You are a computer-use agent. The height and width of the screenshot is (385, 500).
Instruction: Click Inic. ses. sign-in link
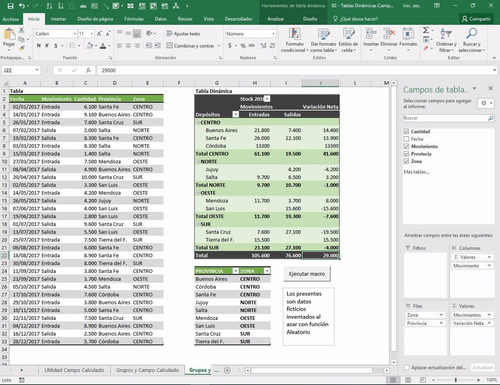(411, 6)
